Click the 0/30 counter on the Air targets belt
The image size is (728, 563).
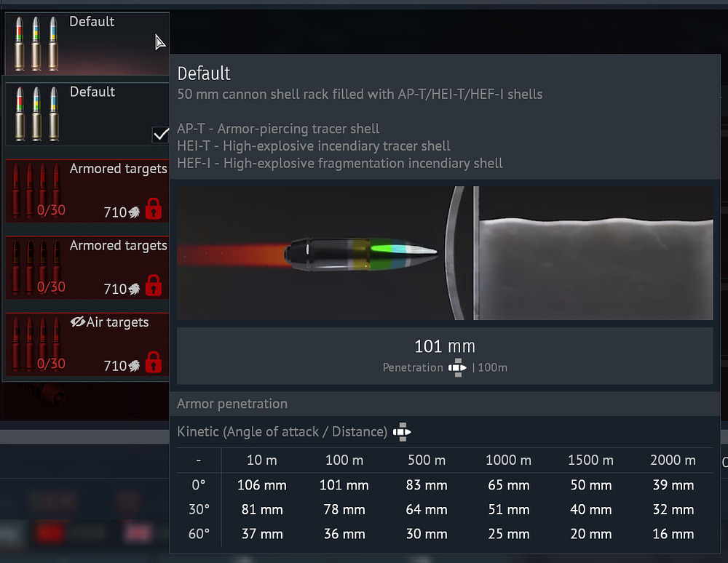[51, 364]
